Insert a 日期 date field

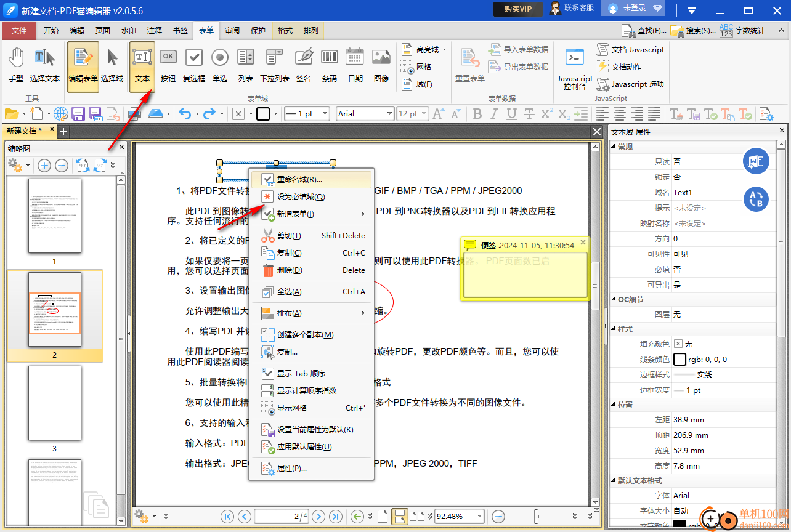click(x=355, y=65)
